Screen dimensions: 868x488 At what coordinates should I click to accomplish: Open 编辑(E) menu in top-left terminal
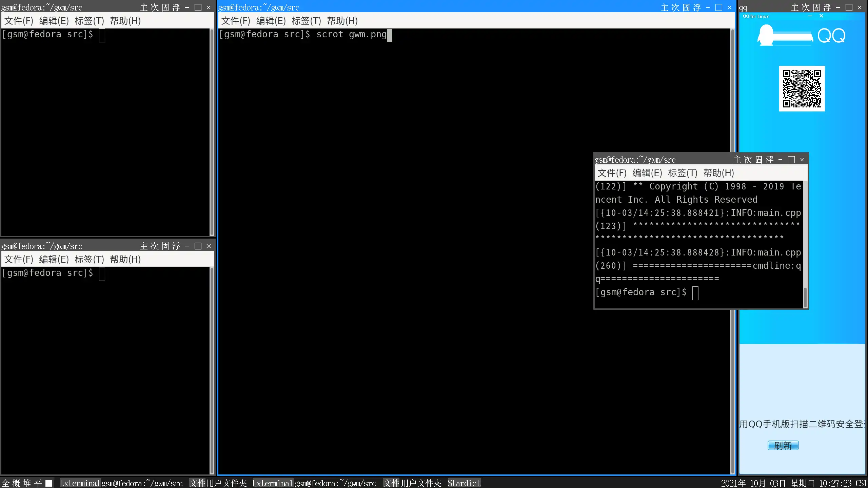(x=54, y=21)
